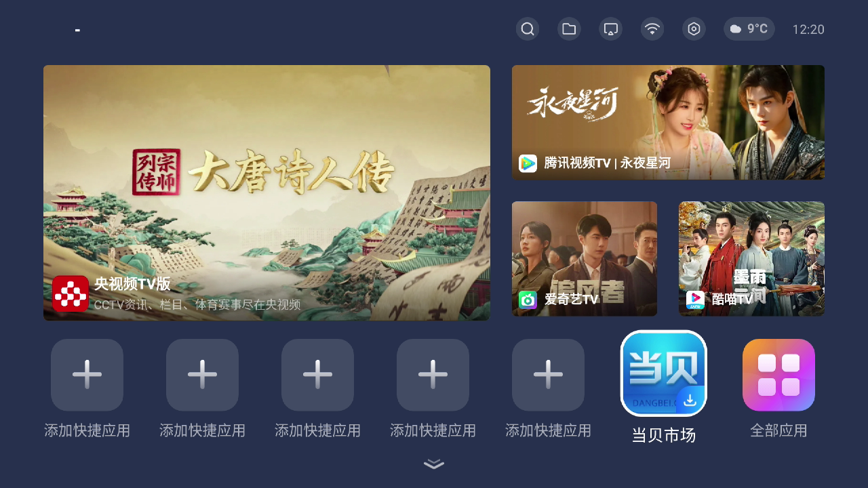Click the green 爱奇艺TV logo
The image size is (868, 488).
point(528,300)
